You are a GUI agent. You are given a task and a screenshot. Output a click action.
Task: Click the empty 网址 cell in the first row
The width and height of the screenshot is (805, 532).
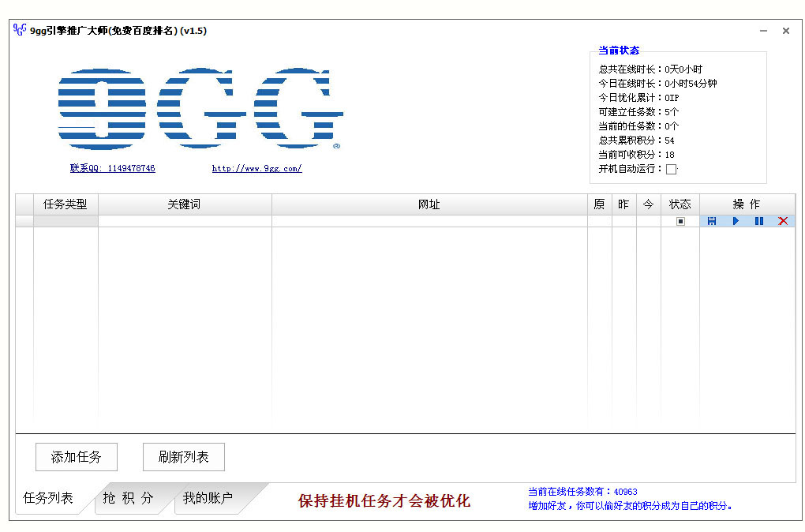(x=429, y=221)
